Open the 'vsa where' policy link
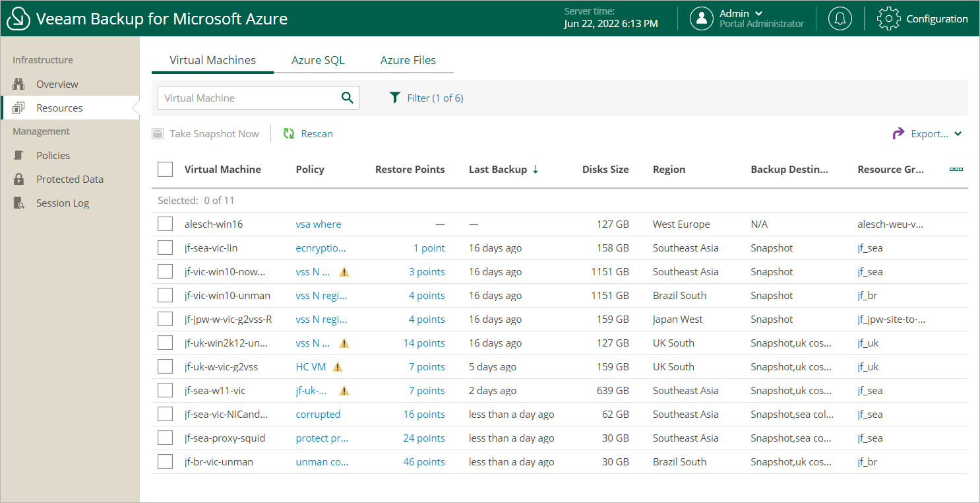The image size is (980, 503). [x=319, y=224]
